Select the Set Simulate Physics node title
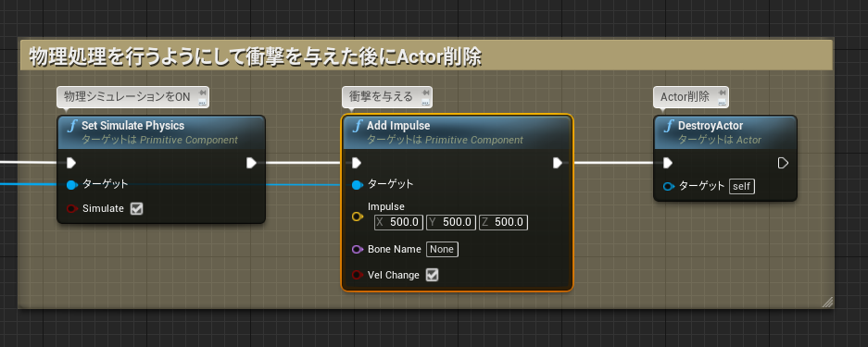 tap(132, 126)
